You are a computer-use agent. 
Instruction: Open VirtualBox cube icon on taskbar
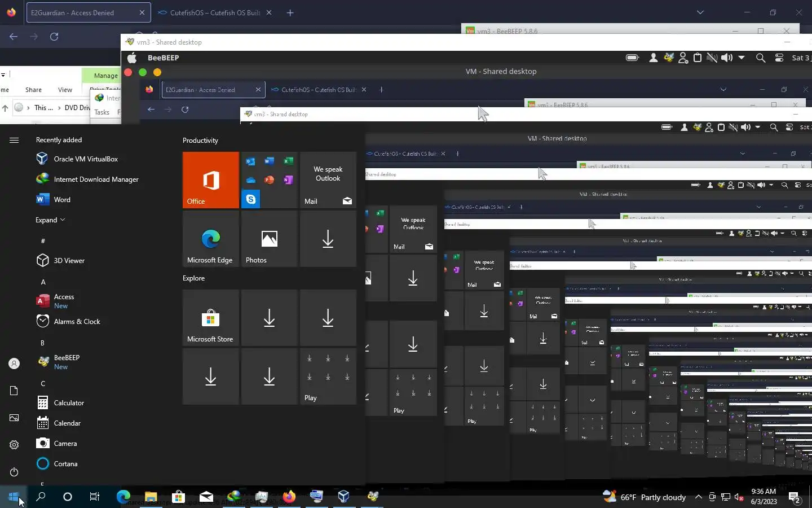tap(343, 497)
